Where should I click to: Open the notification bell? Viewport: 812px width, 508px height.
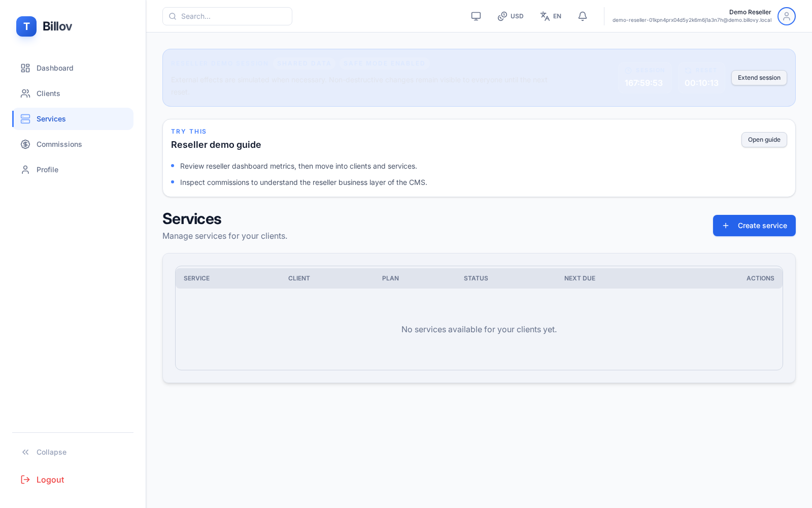582,16
